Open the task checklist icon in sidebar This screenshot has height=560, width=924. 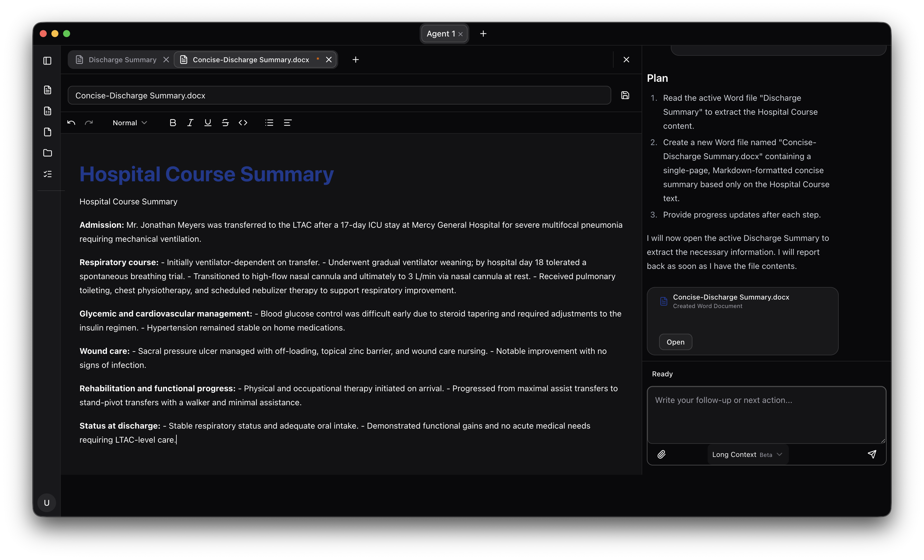tap(47, 173)
